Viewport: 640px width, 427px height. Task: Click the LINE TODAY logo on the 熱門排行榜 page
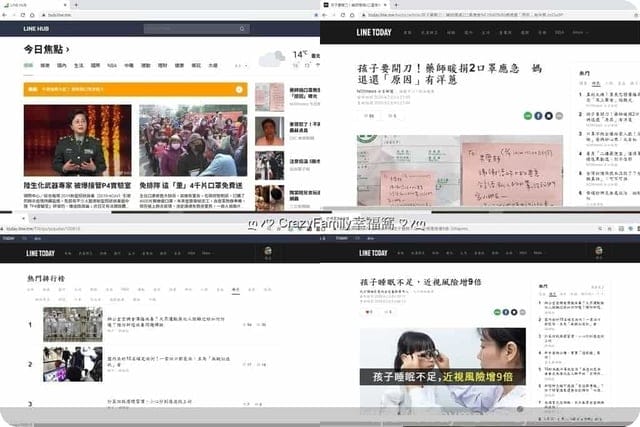(40, 254)
